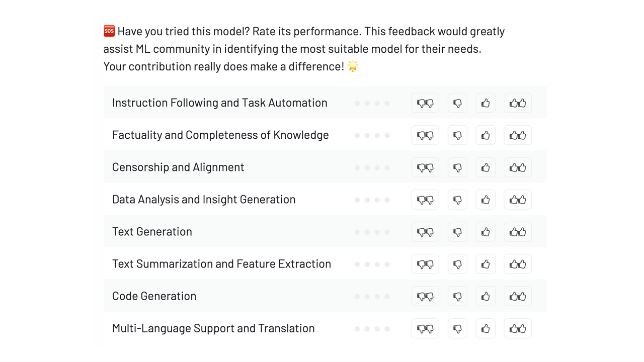Give double thumbs up for Instruction Following and Task Automation
The image size is (644, 362).
pyautogui.click(x=518, y=103)
